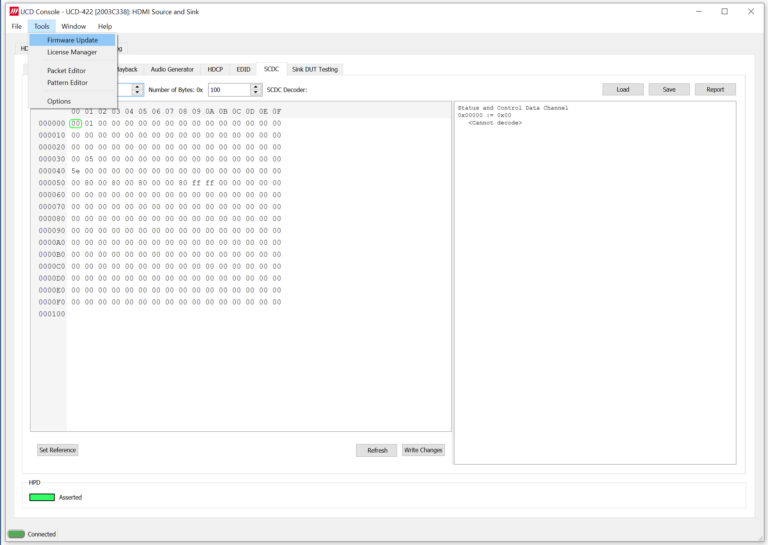Click the Number of Bytes spinner arrows
The image size is (768, 545).
coord(256,90)
